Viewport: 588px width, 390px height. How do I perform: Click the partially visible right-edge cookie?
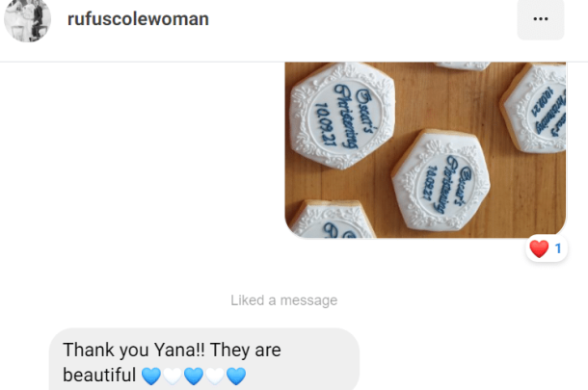(x=534, y=108)
